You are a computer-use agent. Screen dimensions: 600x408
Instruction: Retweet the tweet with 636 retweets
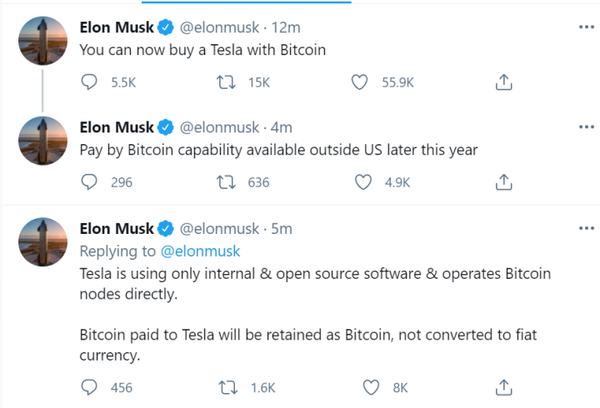[x=226, y=182]
